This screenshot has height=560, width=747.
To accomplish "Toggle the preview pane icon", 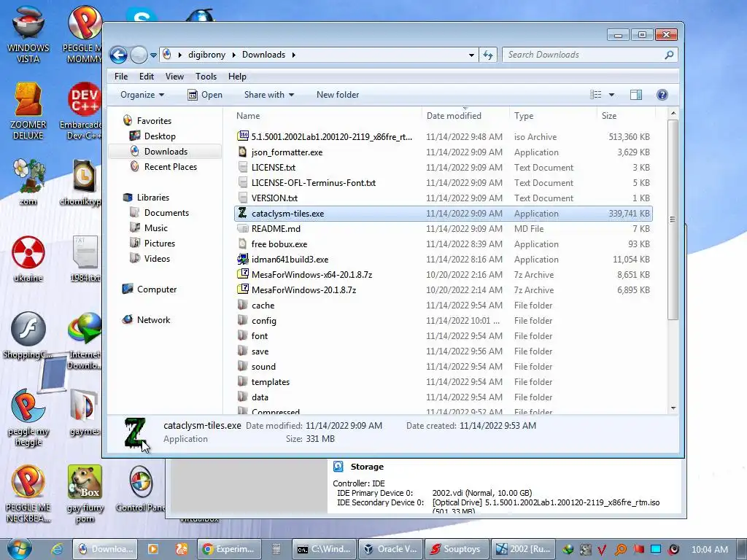I will [636, 95].
